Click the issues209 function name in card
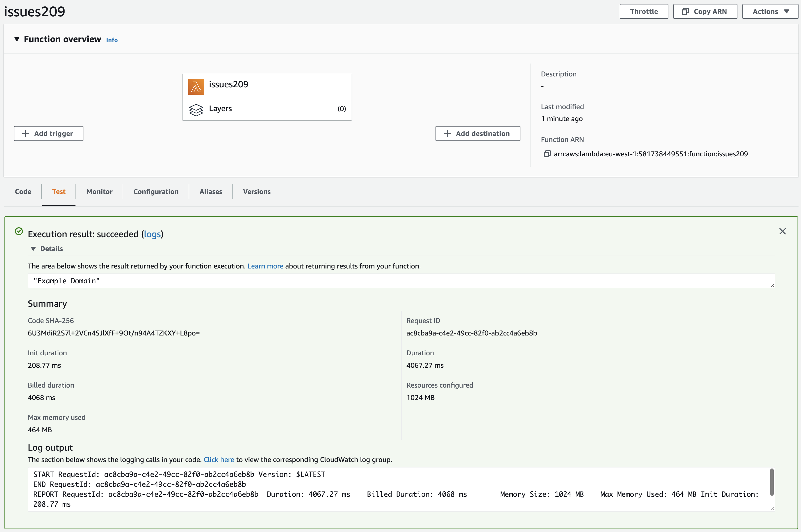Screen dimensions: 801x532 tap(228, 84)
